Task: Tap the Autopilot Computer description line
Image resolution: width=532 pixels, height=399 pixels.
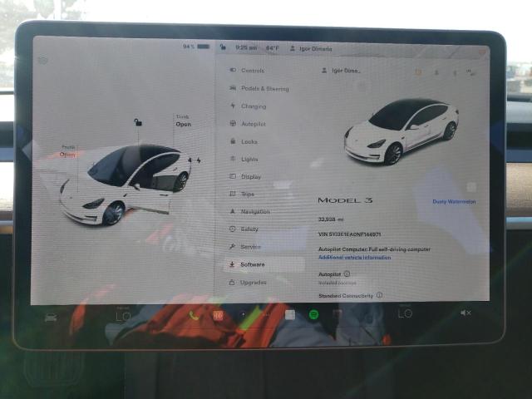Action: [x=374, y=249]
